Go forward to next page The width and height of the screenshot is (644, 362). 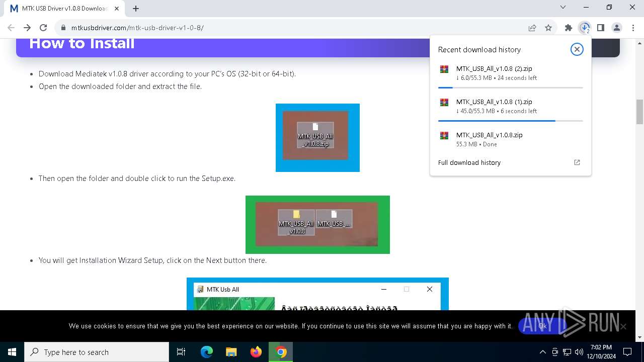[27, 28]
